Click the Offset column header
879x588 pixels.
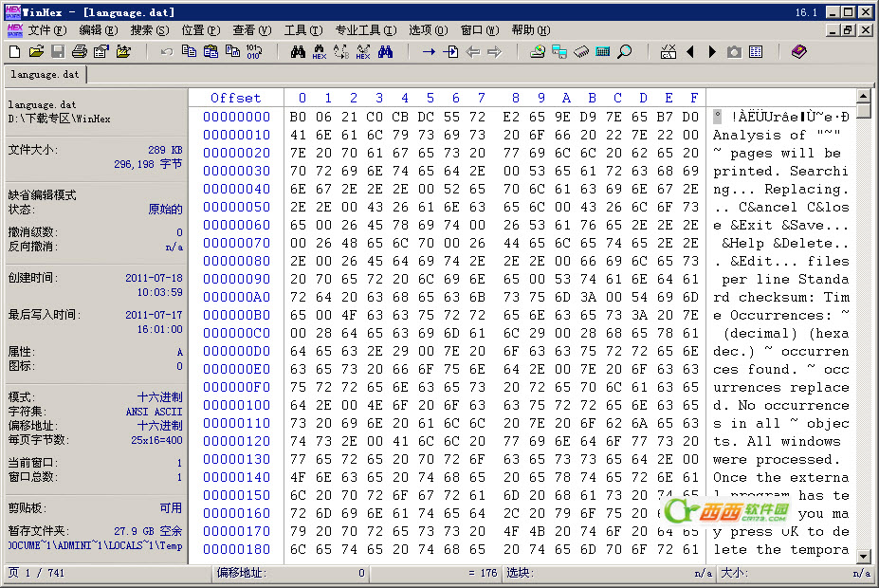pos(235,98)
